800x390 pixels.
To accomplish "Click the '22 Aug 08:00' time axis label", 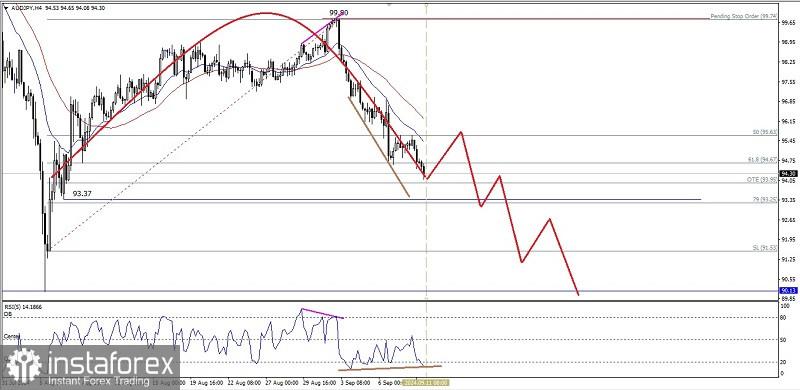I will click(245, 382).
